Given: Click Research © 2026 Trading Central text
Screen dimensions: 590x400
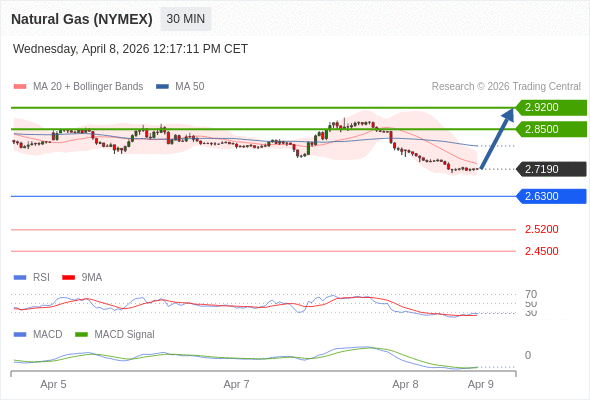Looking at the screenshot, I should point(506,87).
